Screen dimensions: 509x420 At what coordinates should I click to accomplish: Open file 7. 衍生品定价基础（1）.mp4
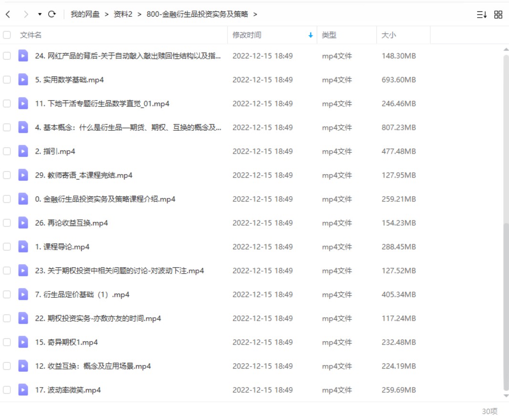pyautogui.click(x=82, y=294)
